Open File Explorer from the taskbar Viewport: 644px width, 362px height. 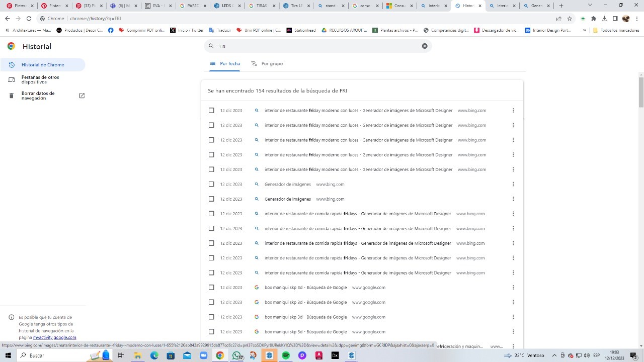137,355
